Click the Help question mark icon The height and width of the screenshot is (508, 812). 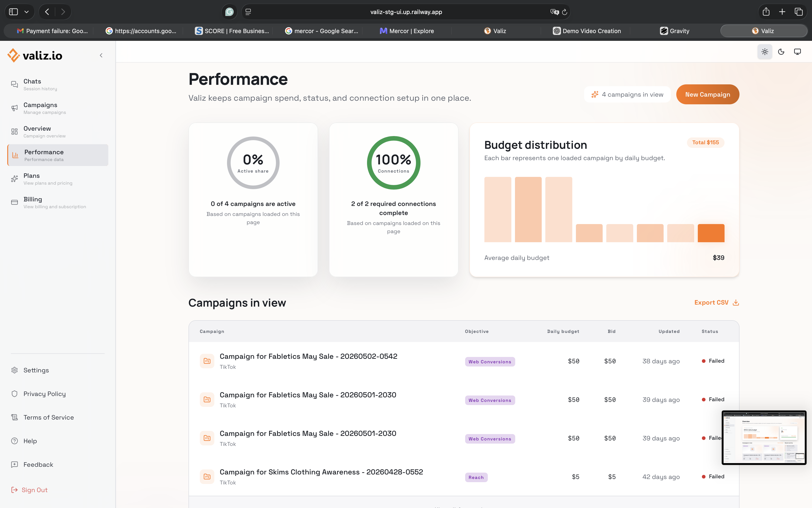click(14, 441)
